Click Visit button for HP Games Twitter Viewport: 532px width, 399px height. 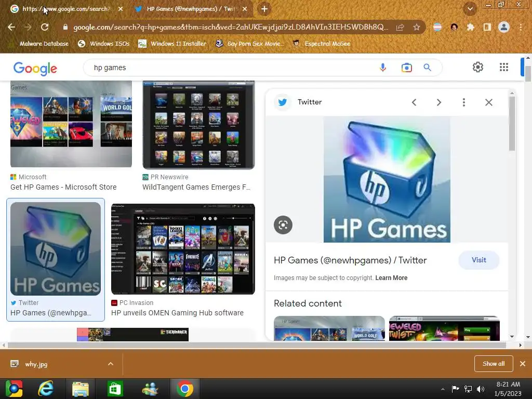click(478, 260)
